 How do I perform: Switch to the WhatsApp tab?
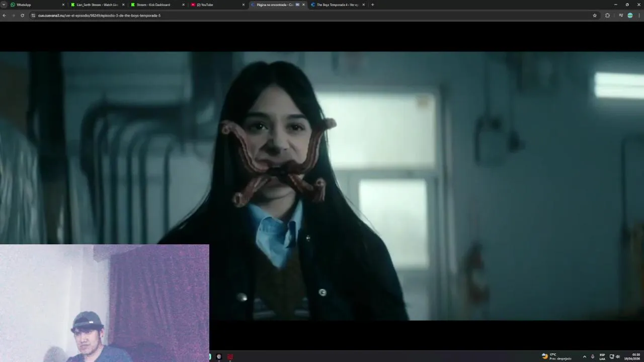(37, 5)
